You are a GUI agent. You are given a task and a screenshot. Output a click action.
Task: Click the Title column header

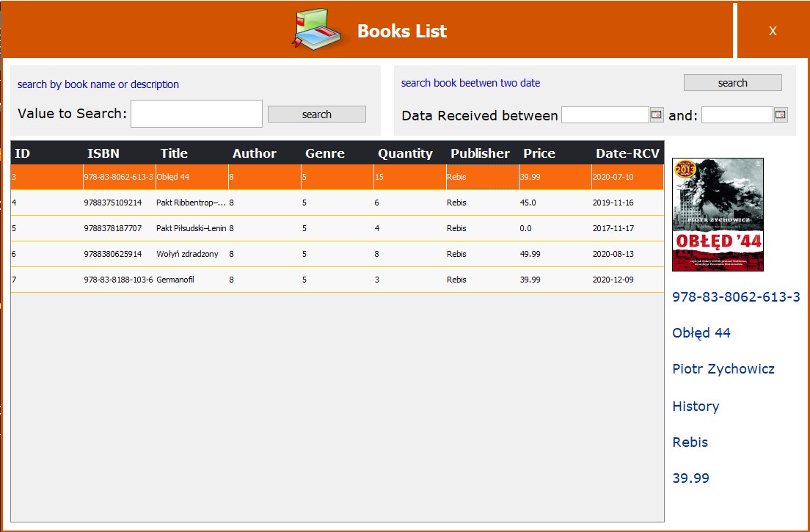tap(174, 153)
